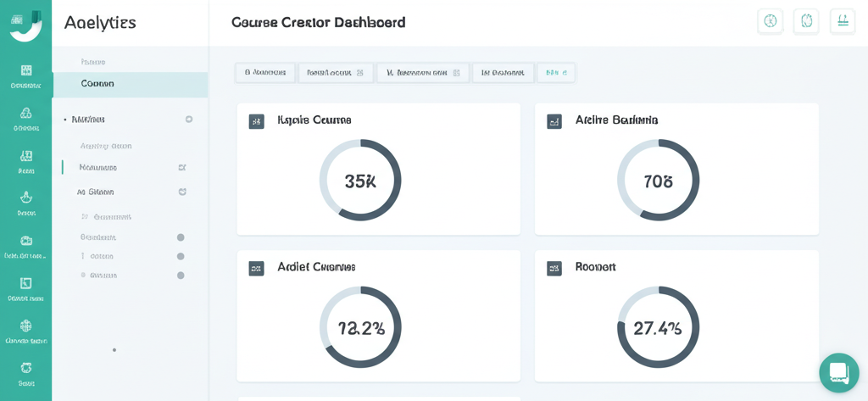Open the grid dashboard icon in the green sidebar

(26, 70)
